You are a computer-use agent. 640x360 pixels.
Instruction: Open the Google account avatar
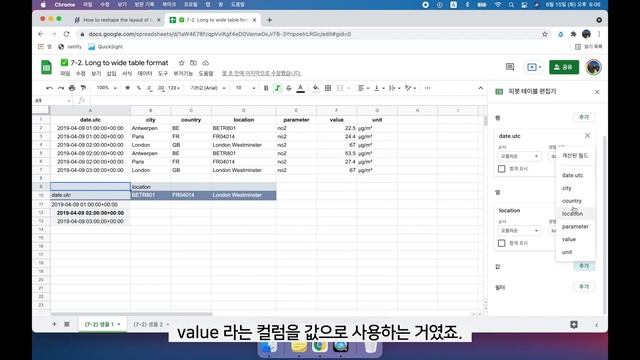[593, 67]
